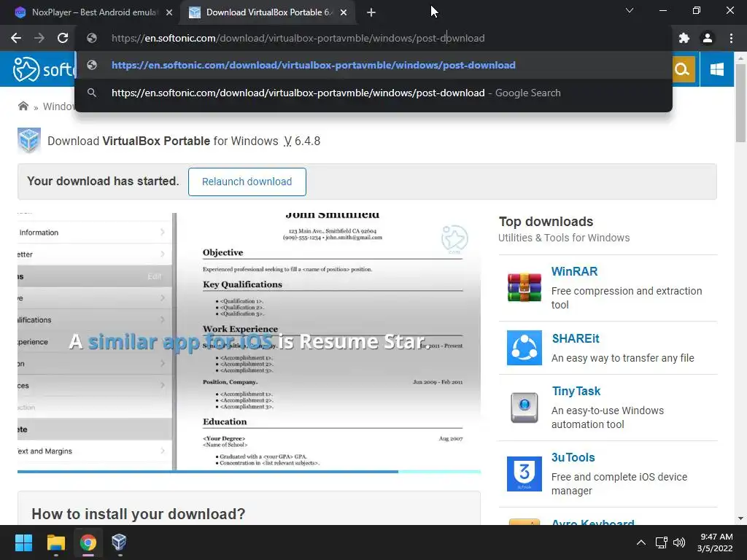
Task: Click the browser back arrow
Action: (x=16, y=38)
